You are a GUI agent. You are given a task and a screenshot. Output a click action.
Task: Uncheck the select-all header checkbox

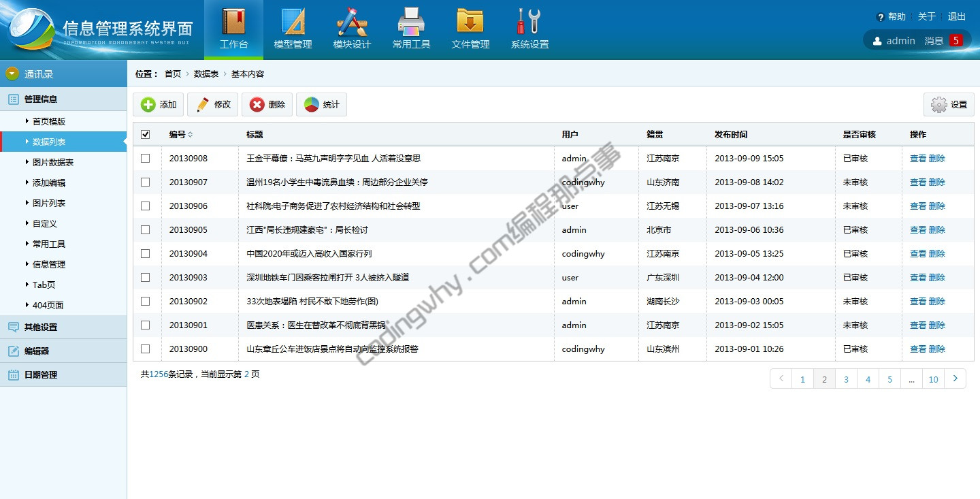point(145,135)
